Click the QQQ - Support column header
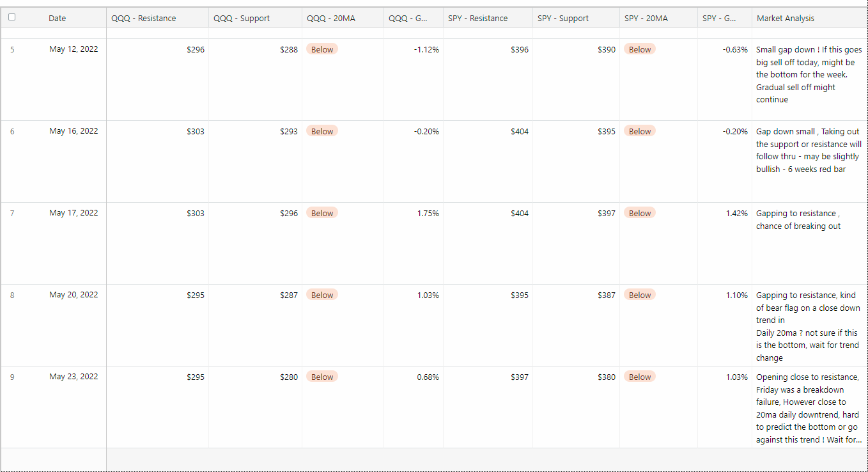868x472 pixels. (x=242, y=19)
